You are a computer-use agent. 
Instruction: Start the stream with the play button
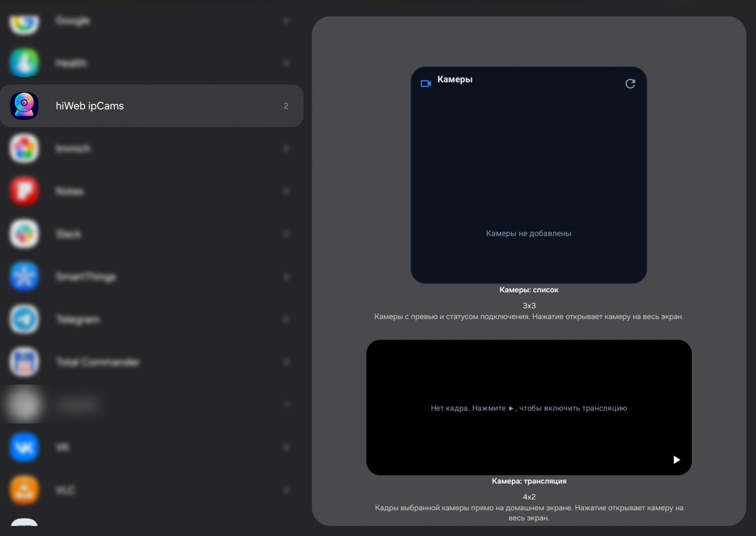click(x=677, y=459)
